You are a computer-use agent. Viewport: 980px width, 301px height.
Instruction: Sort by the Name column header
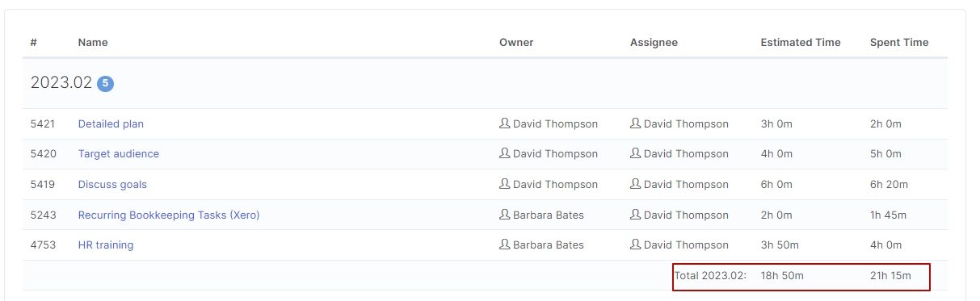tap(93, 42)
